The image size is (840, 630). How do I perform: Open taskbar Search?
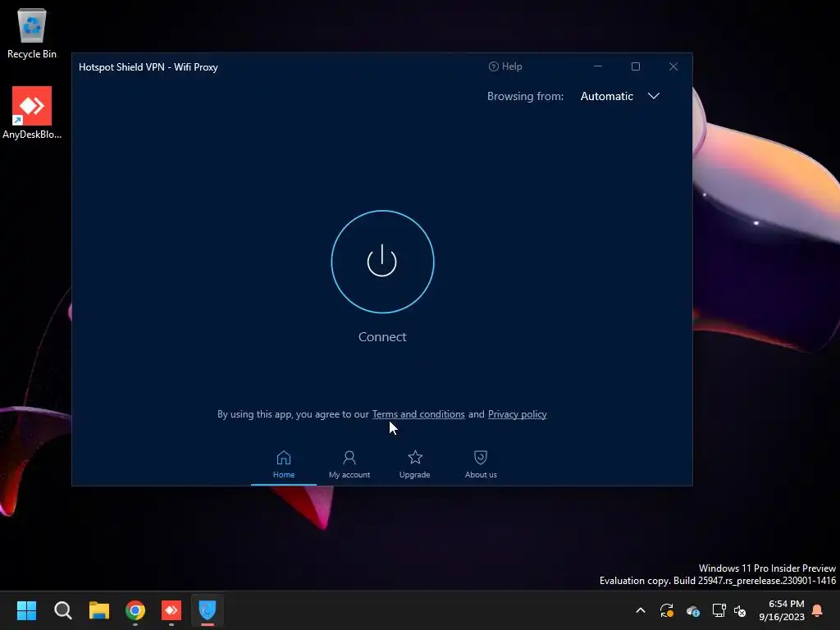[62, 610]
